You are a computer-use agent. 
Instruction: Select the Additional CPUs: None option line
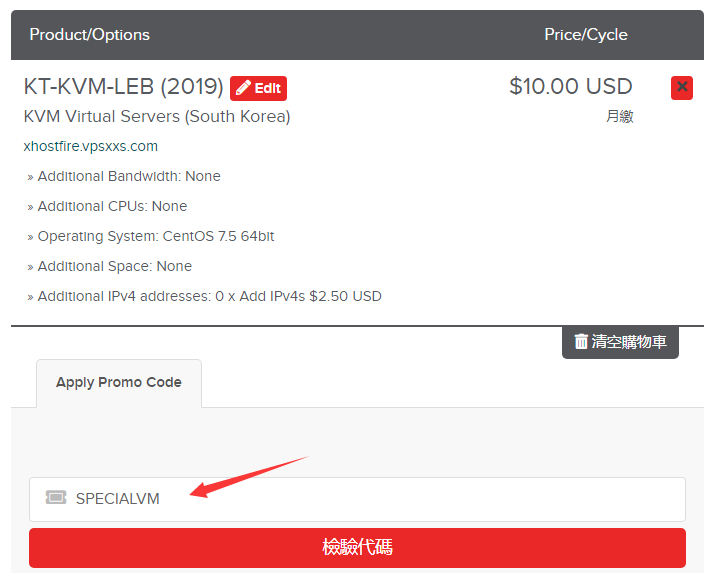(107, 207)
